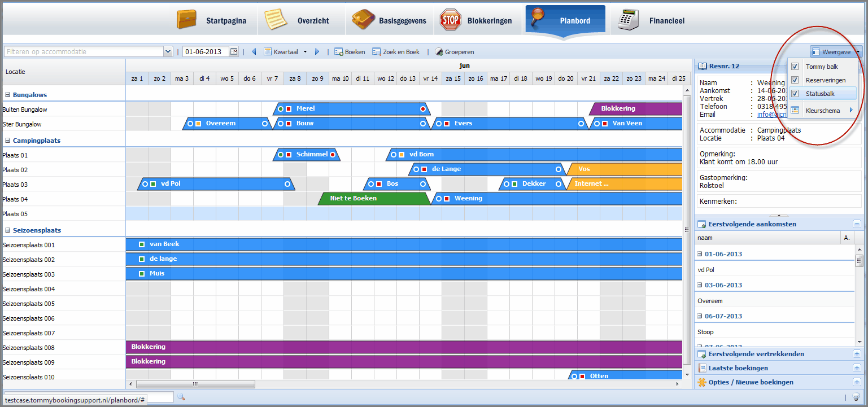Click the panel splitter arrow under Kenmerken

coord(779,215)
